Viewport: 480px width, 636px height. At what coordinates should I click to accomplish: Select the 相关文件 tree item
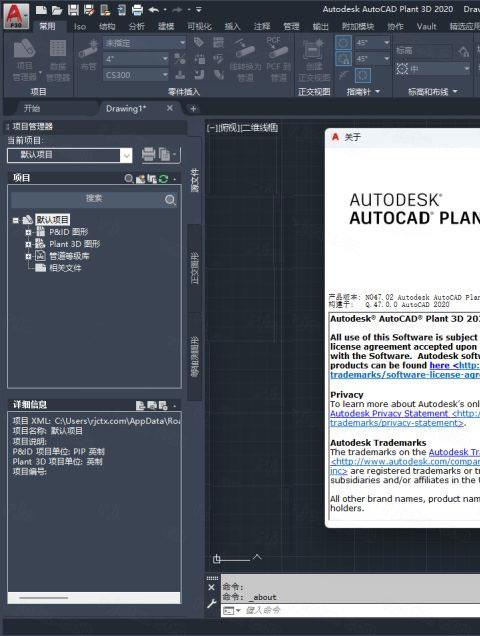click(65, 268)
